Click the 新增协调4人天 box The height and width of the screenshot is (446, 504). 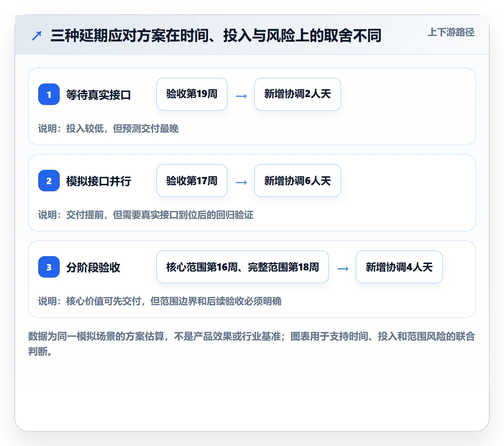[x=399, y=267]
